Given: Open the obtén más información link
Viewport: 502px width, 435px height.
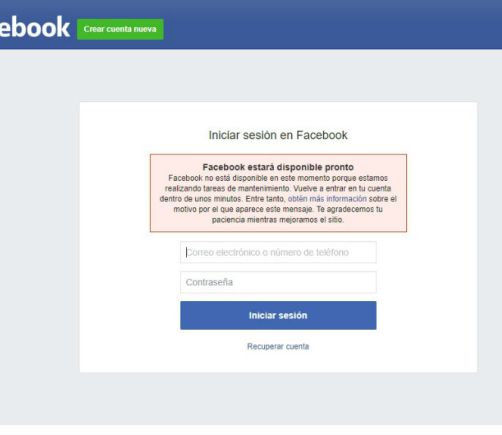Looking at the screenshot, I should click(327, 199).
